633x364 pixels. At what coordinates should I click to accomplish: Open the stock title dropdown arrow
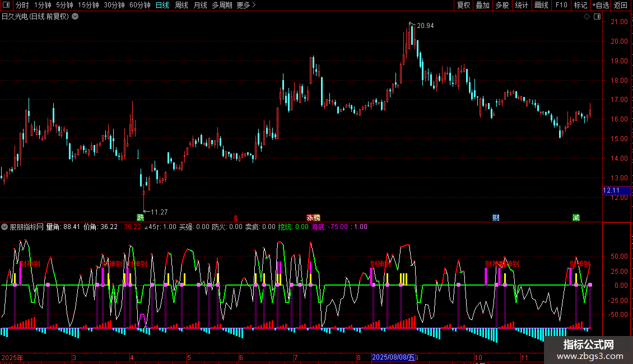[x=75, y=17]
